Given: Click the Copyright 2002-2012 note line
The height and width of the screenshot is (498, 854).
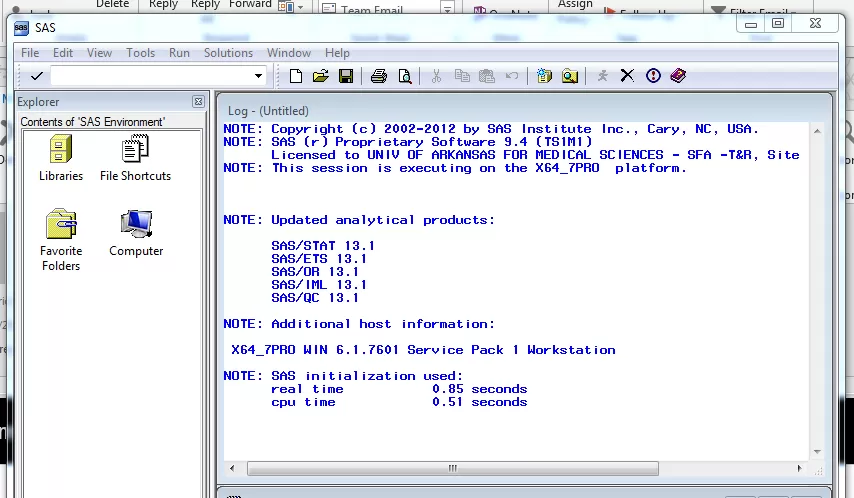Looking at the screenshot, I should pyautogui.click(x=491, y=129).
